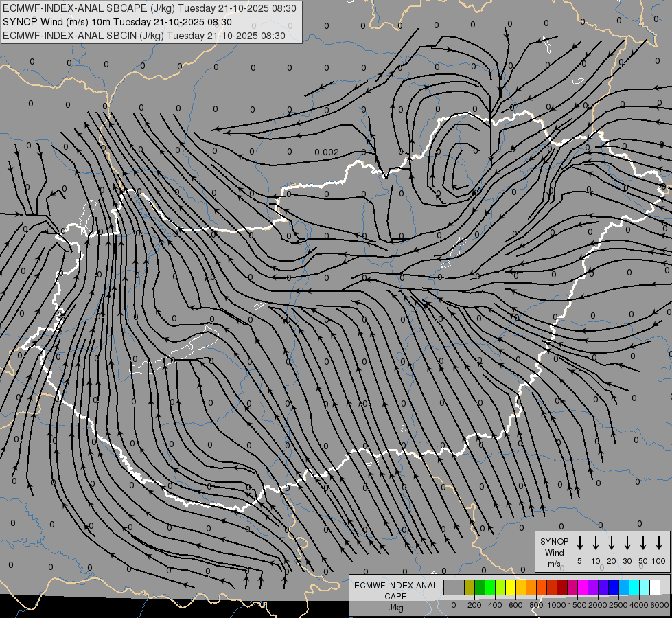The image size is (672, 618).
Task: Click the m/s unit in wind legend
Action: (x=554, y=564)
